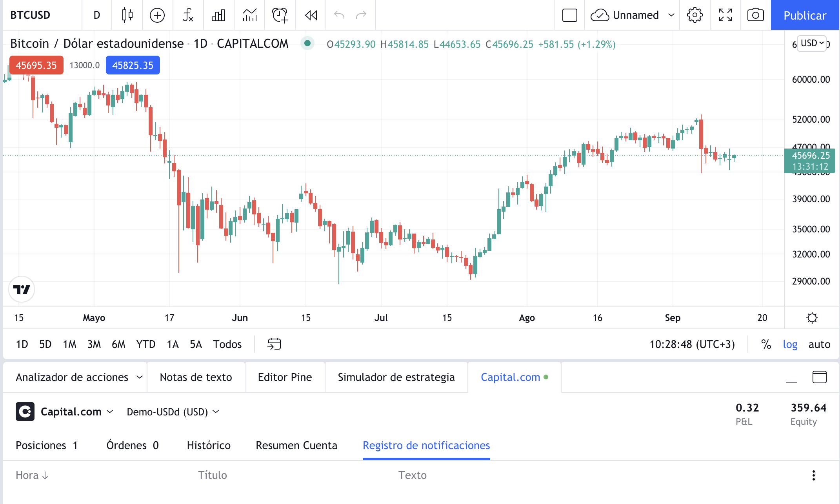Screen dimensions: 840x504
Task: Toggle log scale on the price axis
Action: coord(790,344)
